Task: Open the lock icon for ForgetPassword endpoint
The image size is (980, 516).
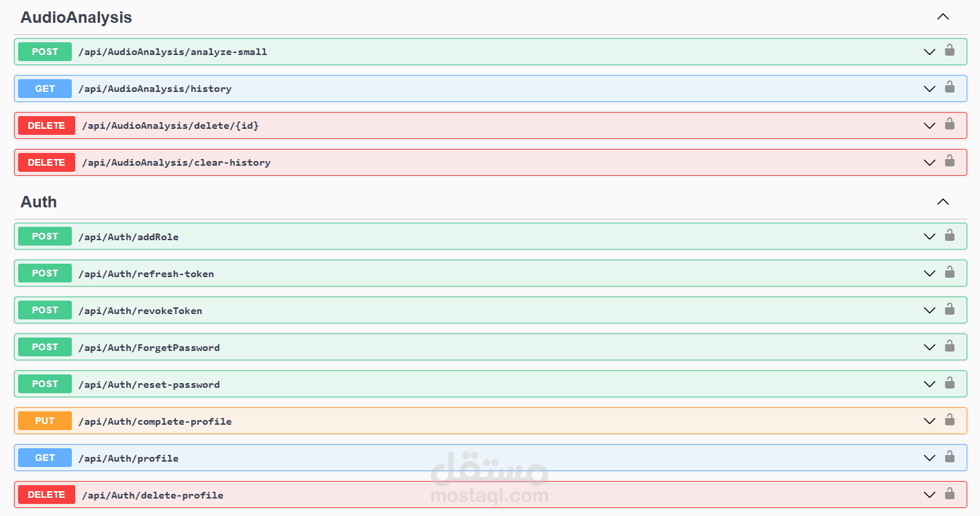Action: pos(949,345)
